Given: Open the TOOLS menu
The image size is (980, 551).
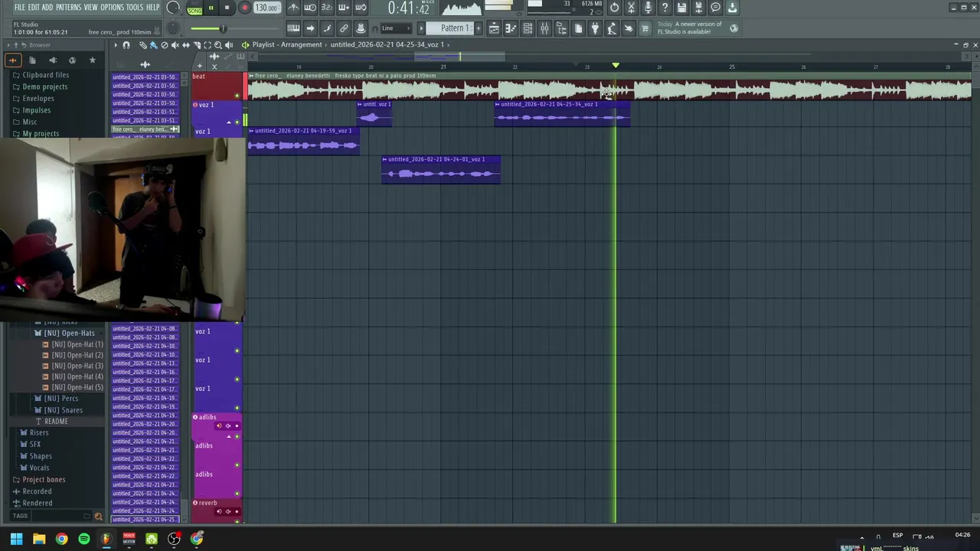Looking at the screenshot, I should pyautogui.click(x=135, y=7).
